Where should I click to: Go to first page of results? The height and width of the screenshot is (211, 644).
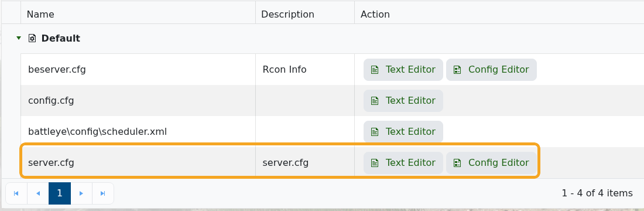click(16, 193)
